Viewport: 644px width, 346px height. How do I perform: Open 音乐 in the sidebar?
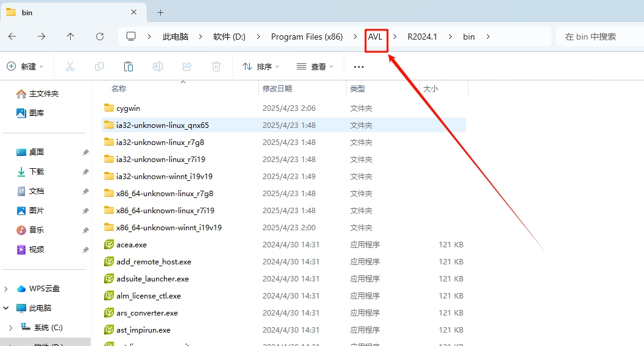[x=30, y=230]
